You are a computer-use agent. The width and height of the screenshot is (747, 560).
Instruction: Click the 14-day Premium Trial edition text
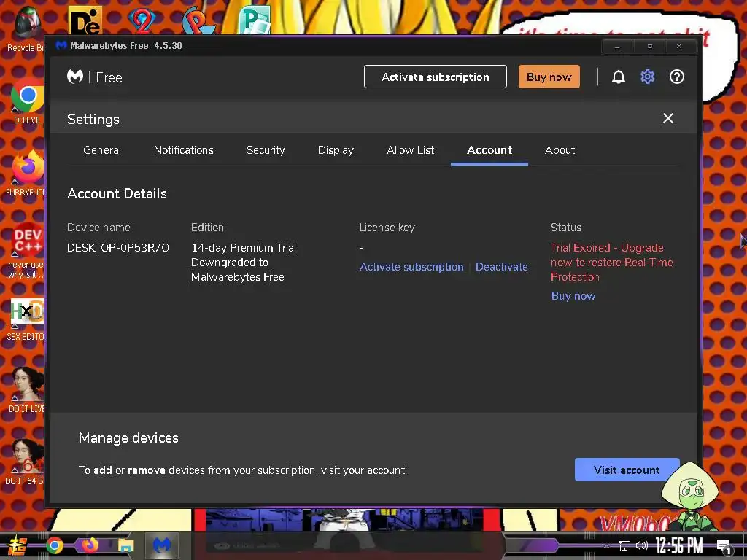pos(244,262)
